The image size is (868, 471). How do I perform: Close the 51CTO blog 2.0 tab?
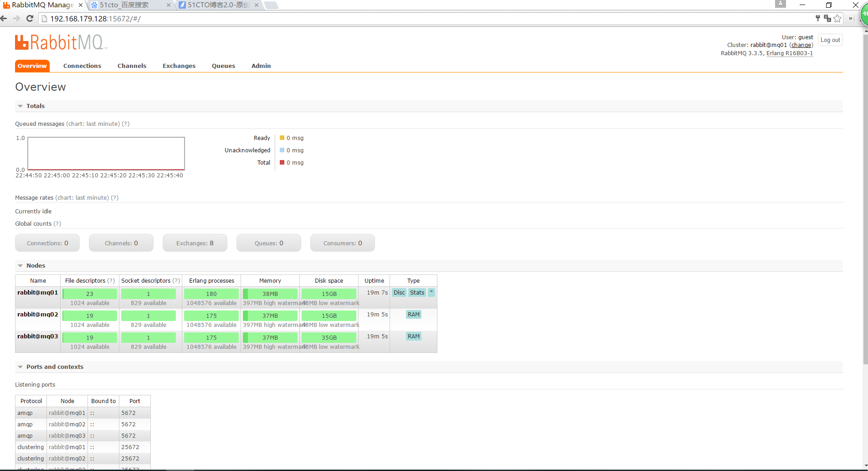(257, 5)
